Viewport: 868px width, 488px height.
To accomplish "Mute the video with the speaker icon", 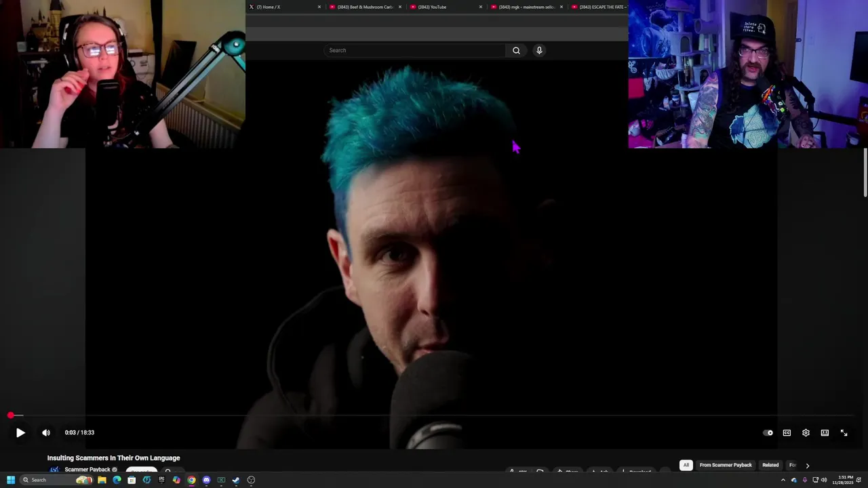I will coord(46,432).
